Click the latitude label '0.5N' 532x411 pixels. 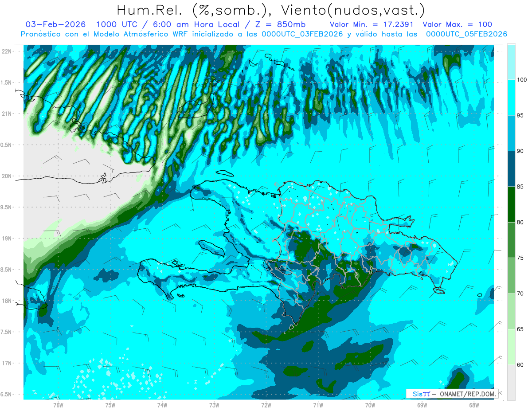point(7,145)
